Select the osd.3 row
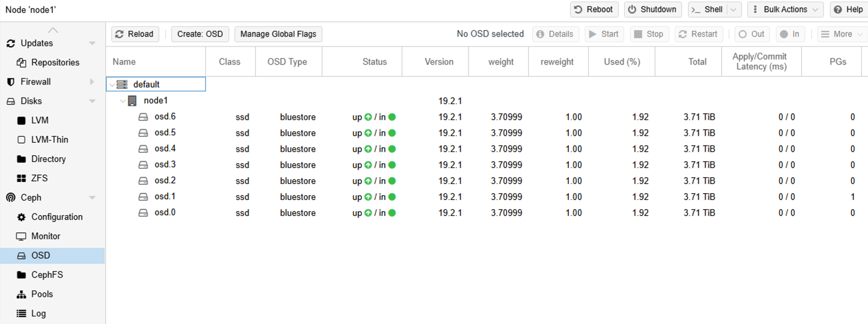The height and width of the screenshot is (324, 868). click(x=487, y=165)
